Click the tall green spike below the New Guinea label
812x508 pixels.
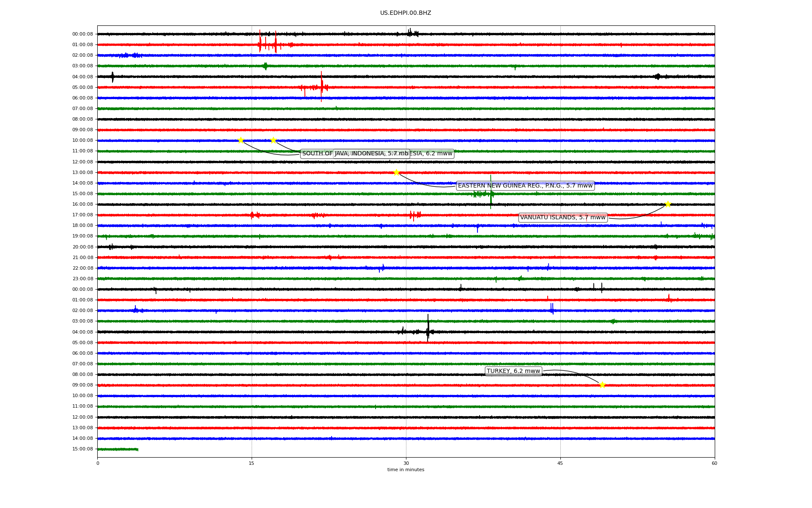tap(491, 192)
